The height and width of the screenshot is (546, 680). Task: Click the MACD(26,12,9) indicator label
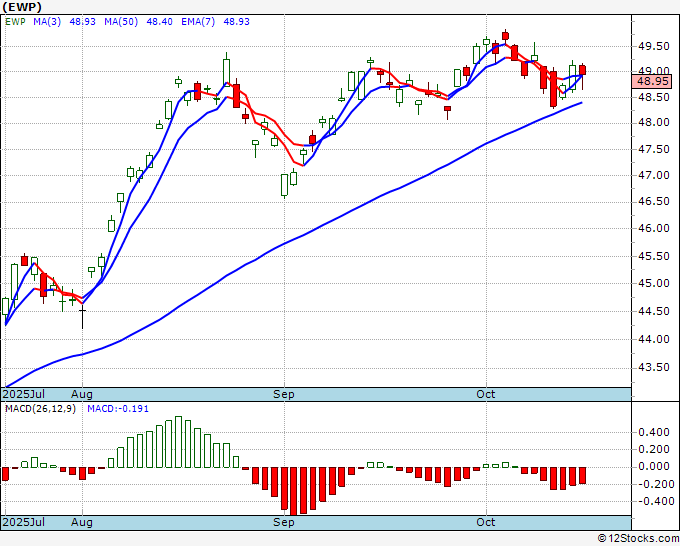(40, 409)
